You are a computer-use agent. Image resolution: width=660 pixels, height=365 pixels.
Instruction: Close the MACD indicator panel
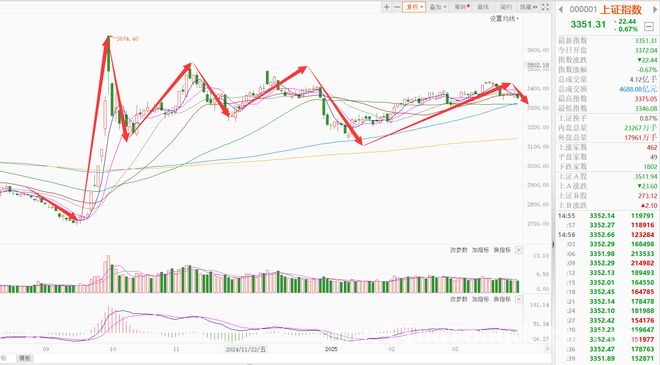coord(519,299)
